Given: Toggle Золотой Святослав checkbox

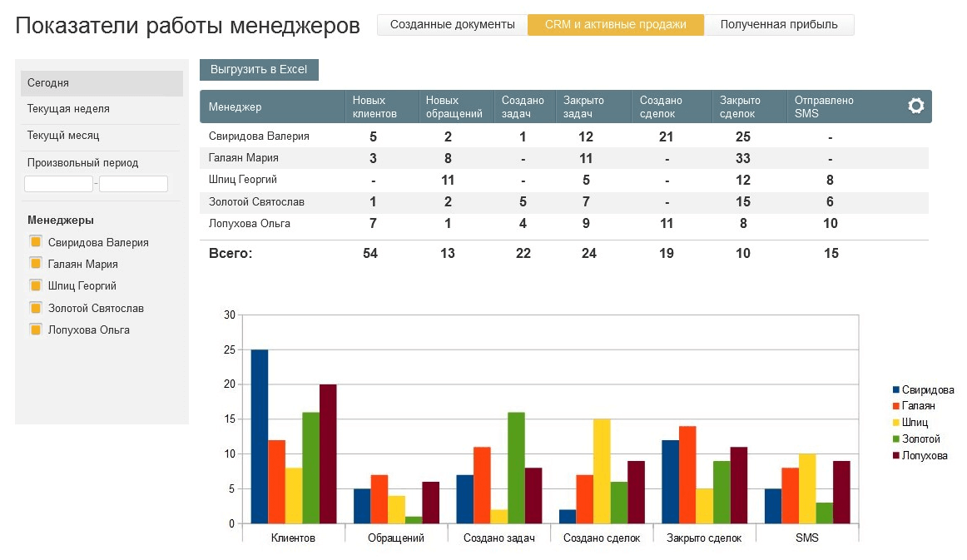Looking at the screenshot, I should click(x=36, y=308).
